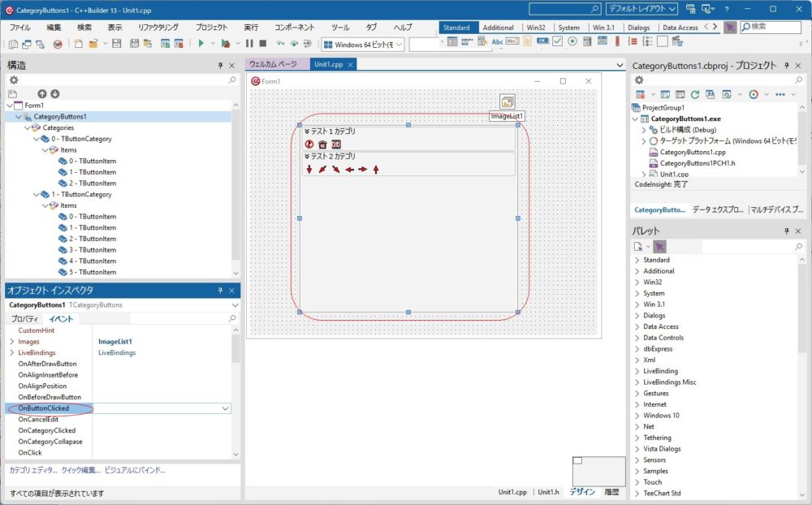This screenshot has height=505, width=812.
Task: Pin the 構造 structure panel
Action: click(220, 65)
